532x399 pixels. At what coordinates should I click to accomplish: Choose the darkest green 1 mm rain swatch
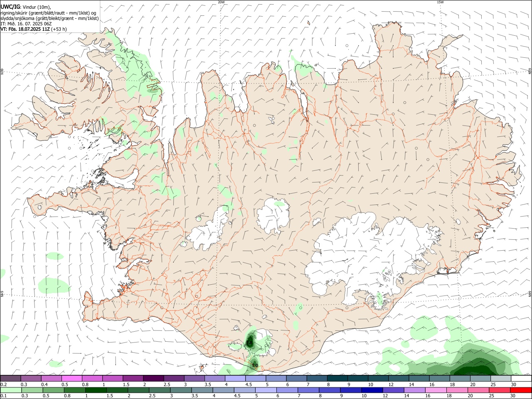click(x=96, y=390)
